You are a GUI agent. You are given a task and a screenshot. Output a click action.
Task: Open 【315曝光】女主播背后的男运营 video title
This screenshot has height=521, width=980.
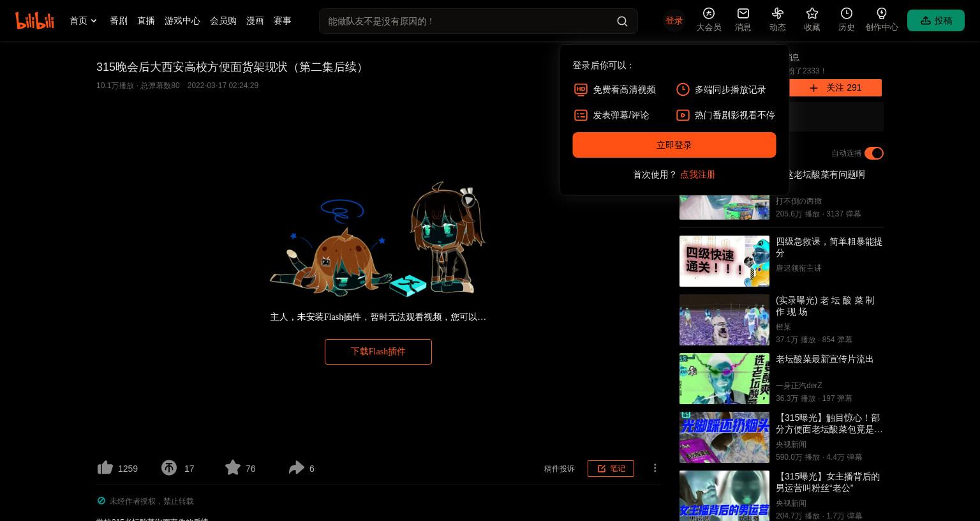point(828,482)
